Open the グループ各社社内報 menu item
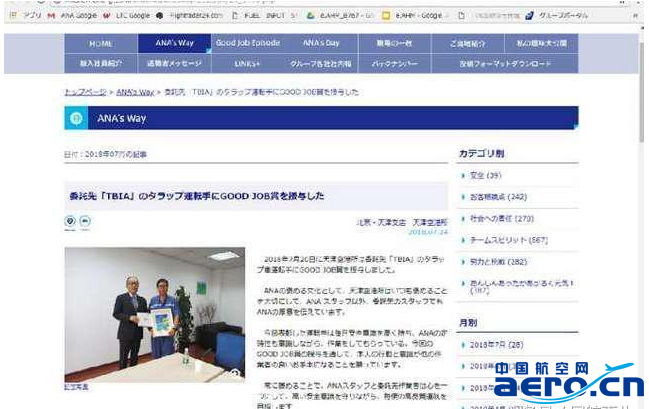Screen dimensions: 649x409 pos(321,63)
